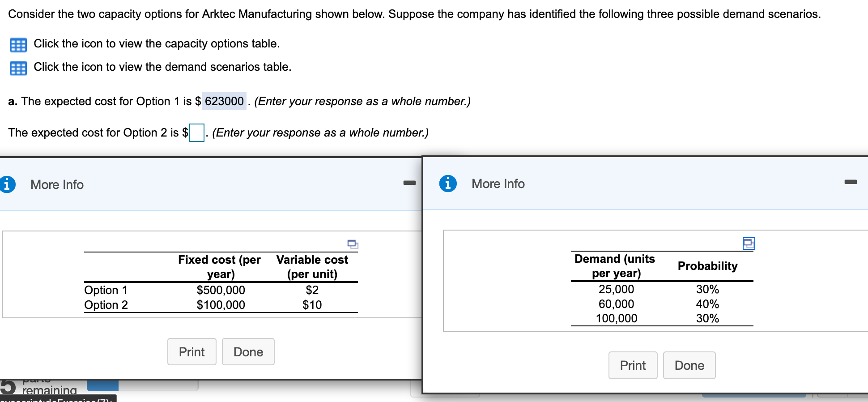Minimize the right More Info dialog
Viewport: 868px width, 402px height.
(851, 182)
